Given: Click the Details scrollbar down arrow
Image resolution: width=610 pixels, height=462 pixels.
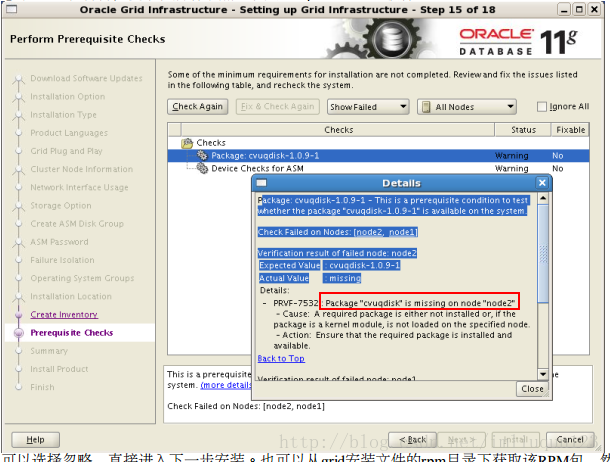Looking at the screenshot, I should click(x=543, y=374).
